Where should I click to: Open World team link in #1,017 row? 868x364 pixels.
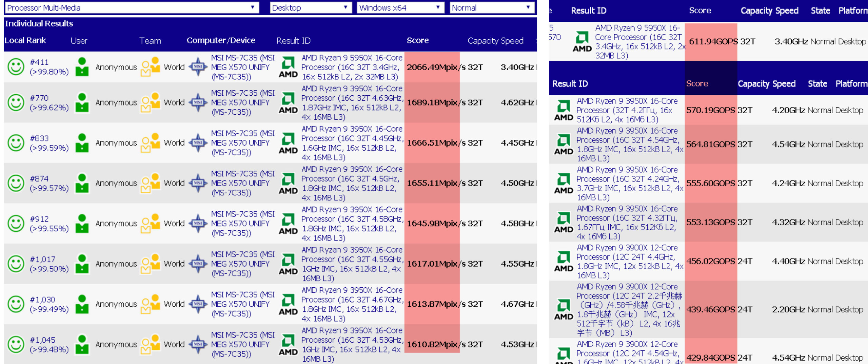tap(174, 264)
